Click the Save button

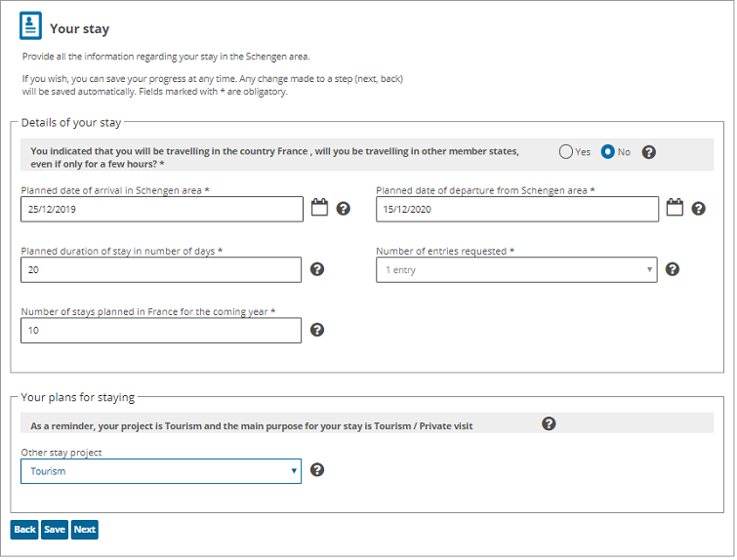click(55, 530)
